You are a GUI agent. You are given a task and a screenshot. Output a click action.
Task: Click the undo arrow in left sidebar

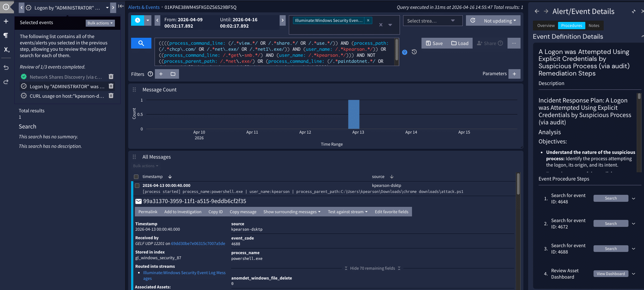click(x=6, y=67)
